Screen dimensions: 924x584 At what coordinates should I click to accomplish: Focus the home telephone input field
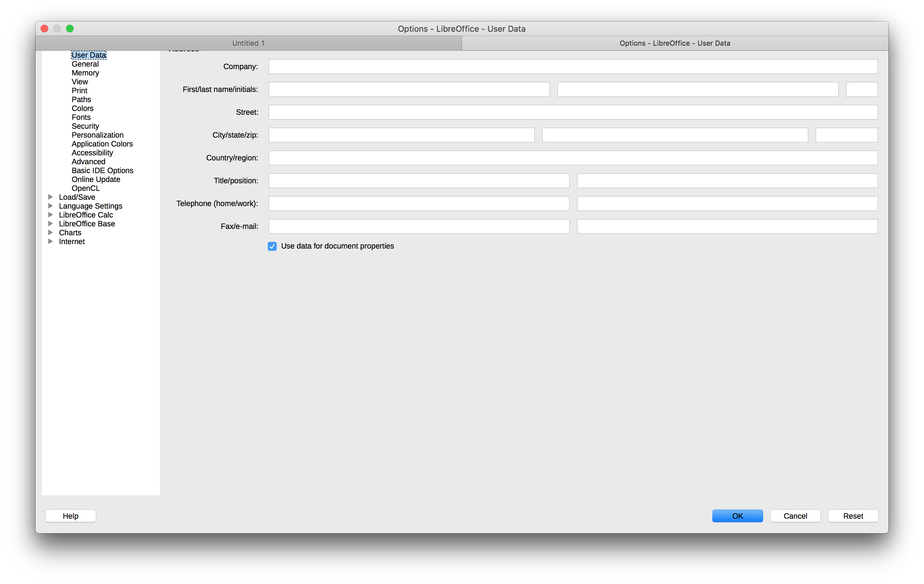pos(419,203)
